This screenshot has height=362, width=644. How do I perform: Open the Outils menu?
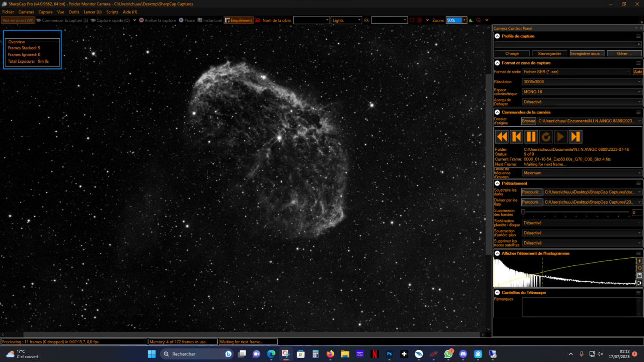(74, 12)
